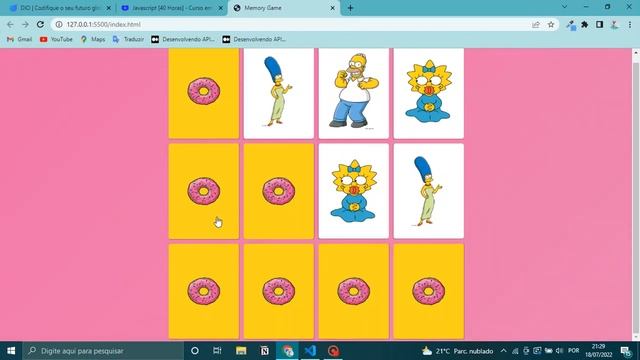Open File Explorer from the taskbar

pos(241,351)
